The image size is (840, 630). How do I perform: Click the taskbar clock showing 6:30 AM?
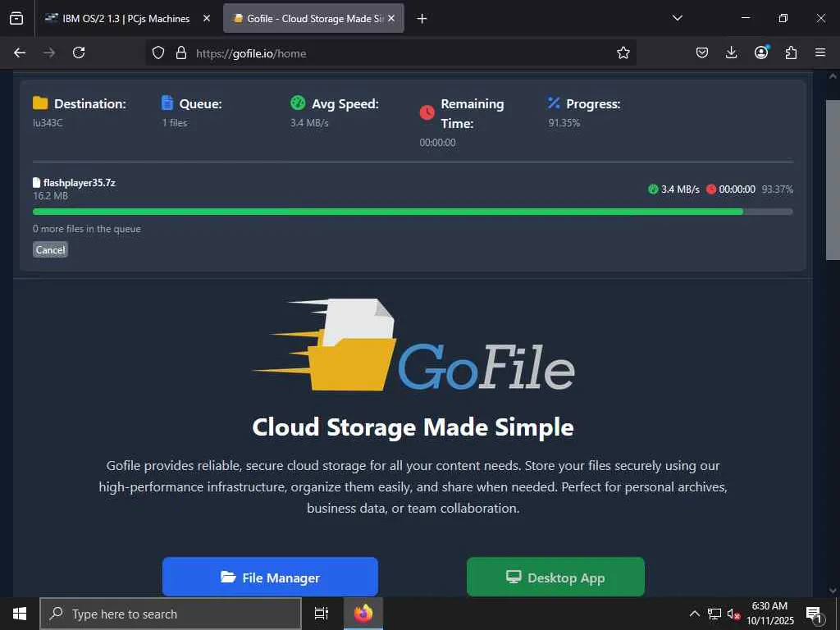point(769,614)
